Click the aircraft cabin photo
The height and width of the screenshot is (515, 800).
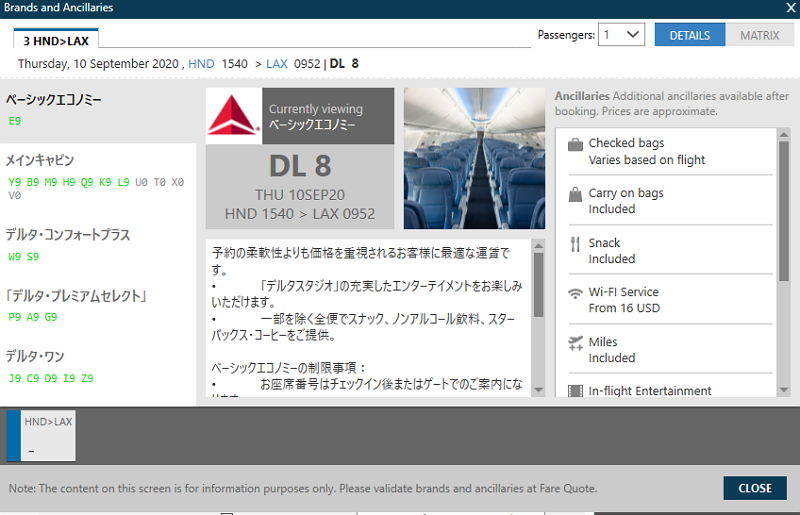474,159
